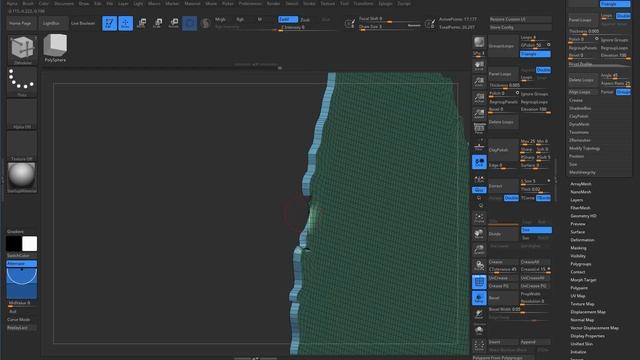Click the Store Config button
Viewport: 640px width, 360px height.
coord(520,27)
